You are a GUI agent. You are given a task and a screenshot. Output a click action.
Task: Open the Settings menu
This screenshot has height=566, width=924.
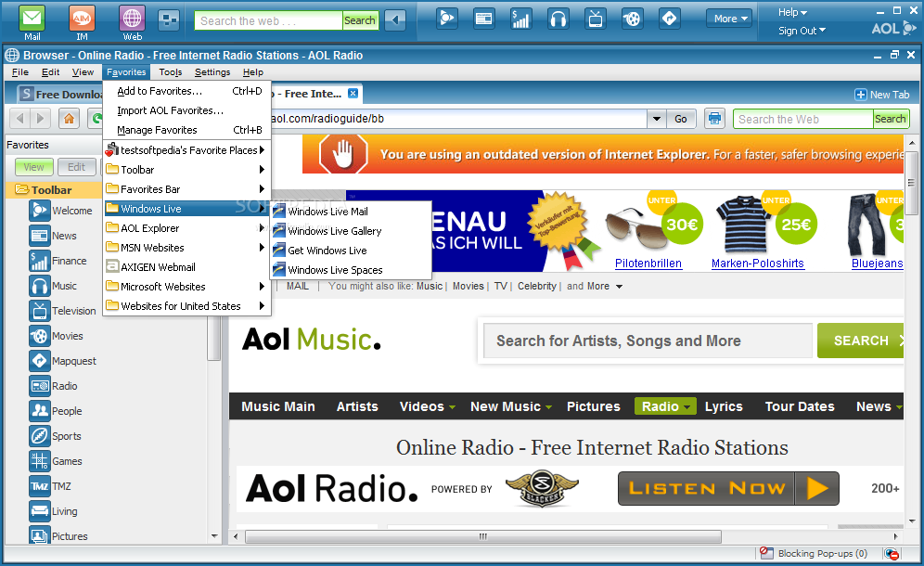[x=212, y=72]
